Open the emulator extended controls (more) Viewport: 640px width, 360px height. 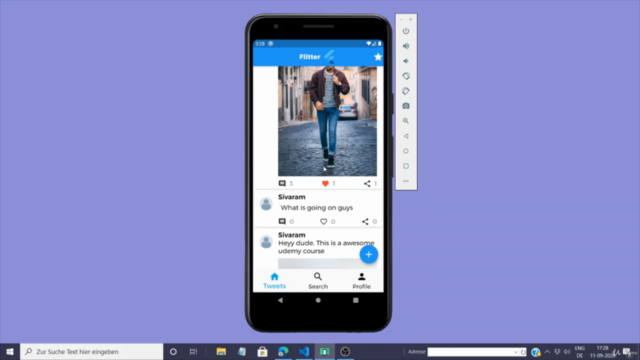tap(406, 181)
